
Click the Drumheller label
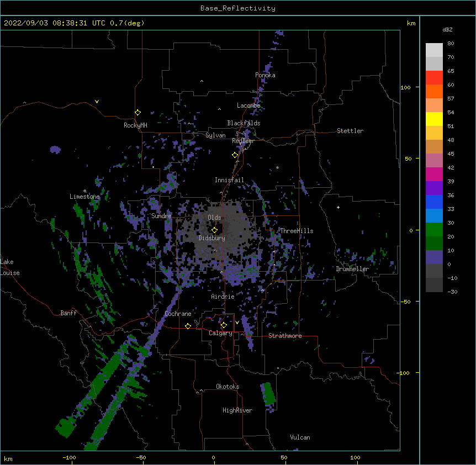point(352,269)
